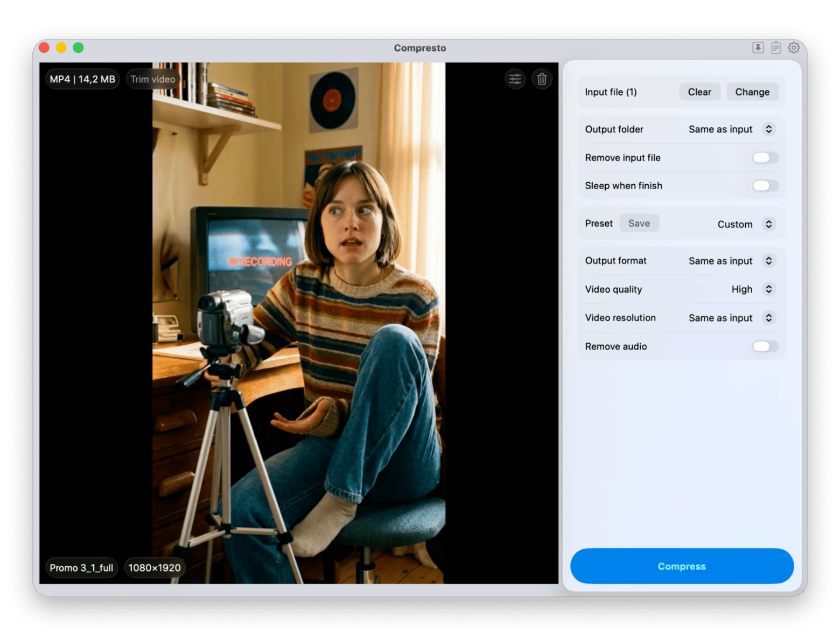Open the Output folder dropdown
Image resolution: width=840 pixels, height=640 pixels.
[731, 129]
